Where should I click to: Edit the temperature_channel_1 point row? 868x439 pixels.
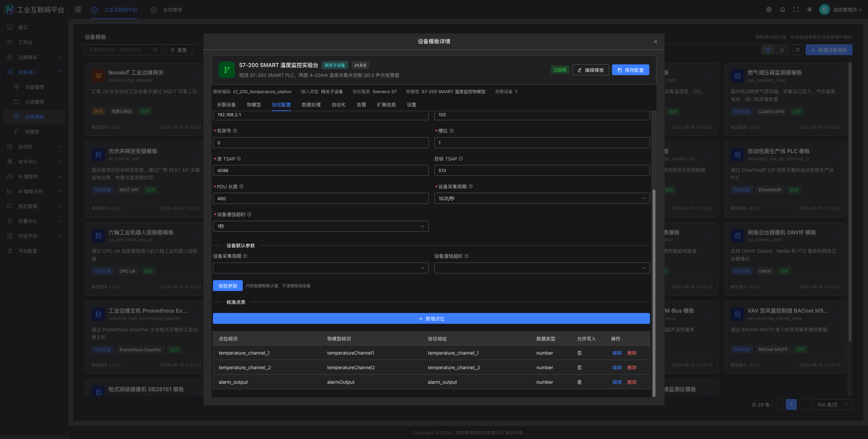[x=617, y=353]
